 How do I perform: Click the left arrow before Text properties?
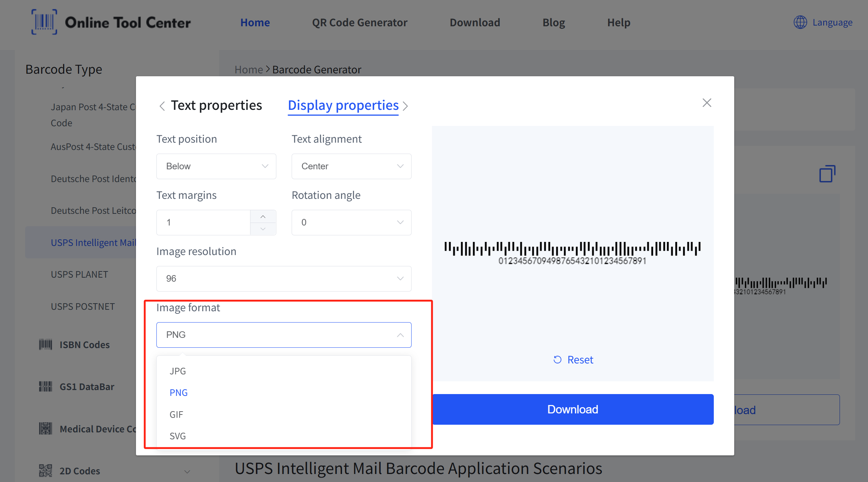[162, 106]
